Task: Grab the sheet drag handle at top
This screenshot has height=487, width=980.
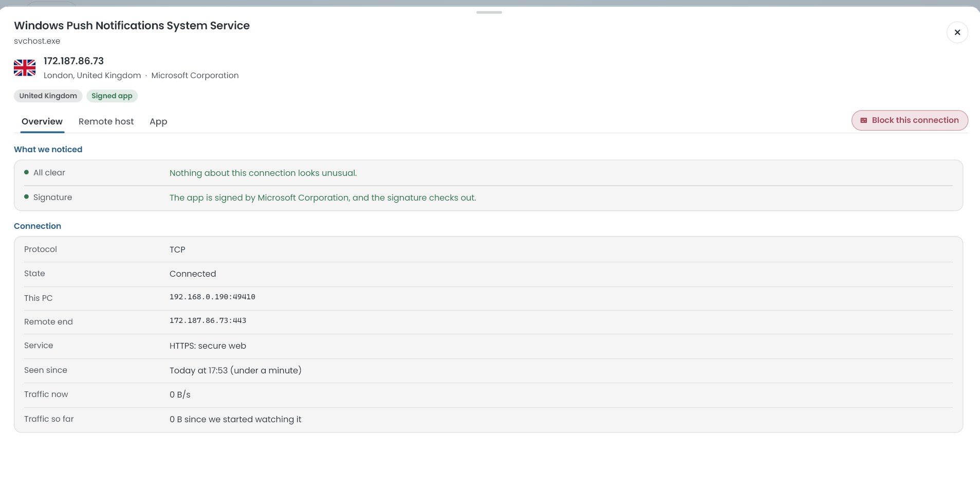Action: click(x=489, y=12)
